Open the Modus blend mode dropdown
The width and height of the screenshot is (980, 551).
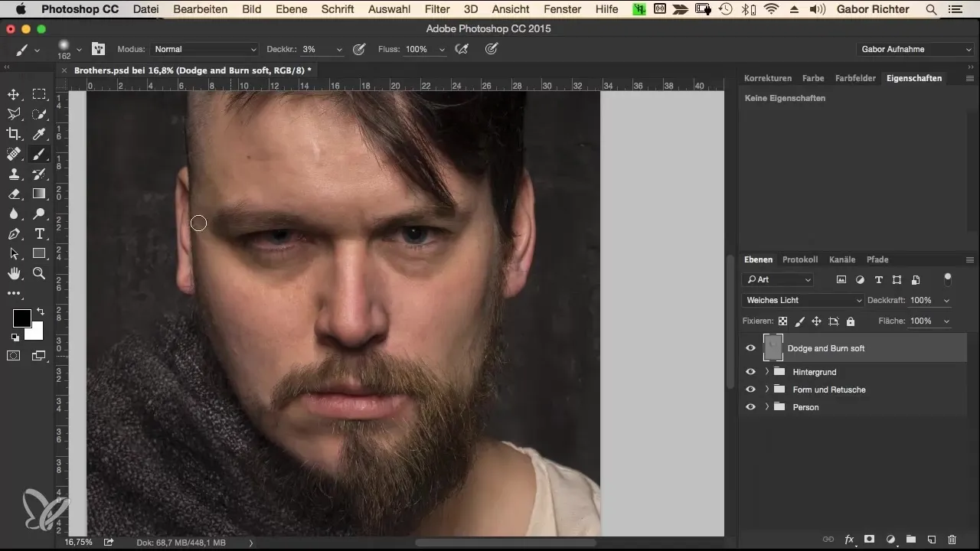(204, 49)
